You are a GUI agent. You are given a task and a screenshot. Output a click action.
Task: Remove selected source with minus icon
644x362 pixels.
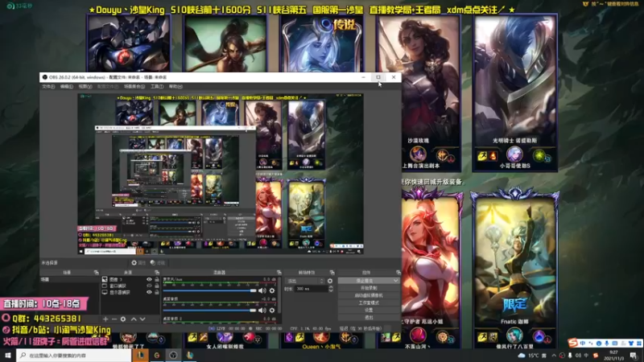114,319
